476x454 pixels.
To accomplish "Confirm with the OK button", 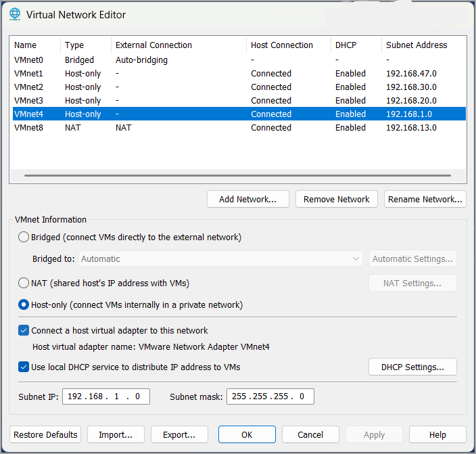I will tap(247, 434).
